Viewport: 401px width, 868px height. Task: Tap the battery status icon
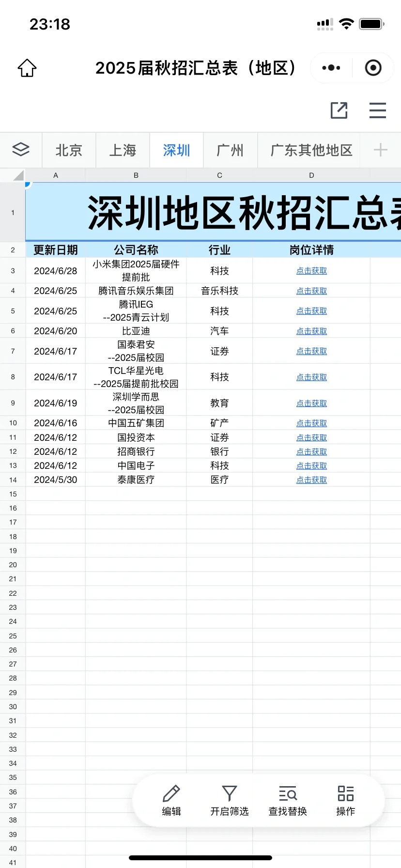[x=372, y=24]
